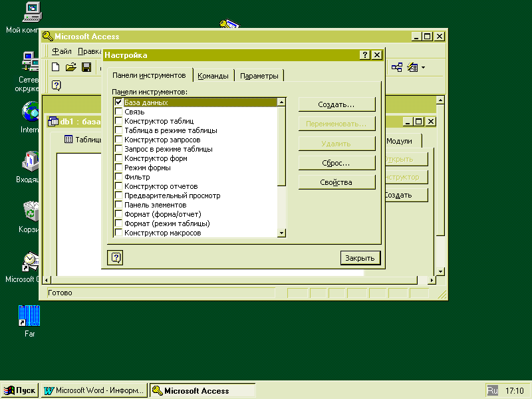Click the Relationships icon on Access toolbar
532x399 pixels.
coord(397,67)
